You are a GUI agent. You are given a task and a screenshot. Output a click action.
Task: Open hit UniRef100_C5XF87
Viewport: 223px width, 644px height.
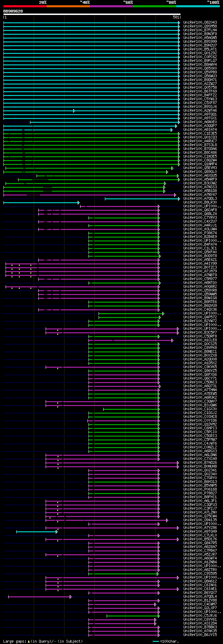[200, 103]
